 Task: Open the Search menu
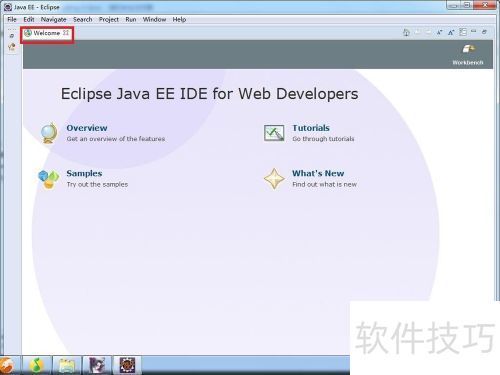click(83, 19)
